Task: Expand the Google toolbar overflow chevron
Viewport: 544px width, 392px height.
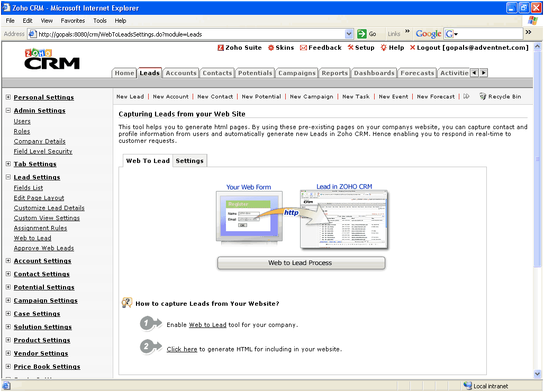Action: tap(528, 32)
